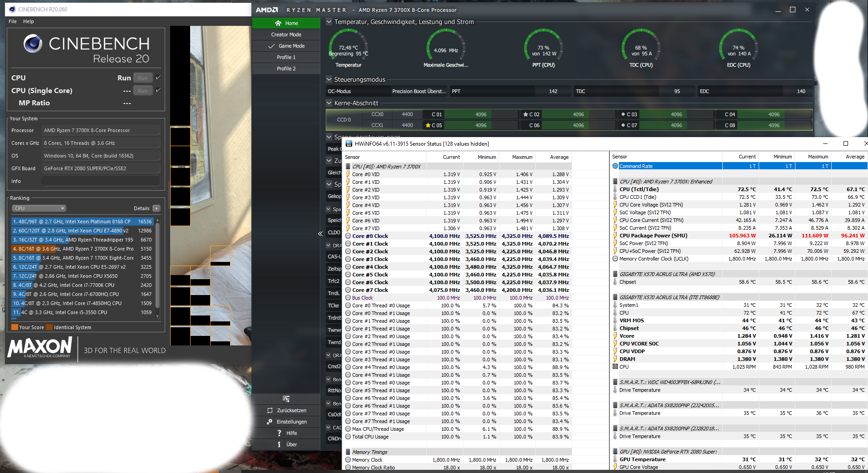This screenshot has height=473, width=868.
Task: Select ranking entry Intel Xeon Platinum 8168
Action: pos(83,222)
